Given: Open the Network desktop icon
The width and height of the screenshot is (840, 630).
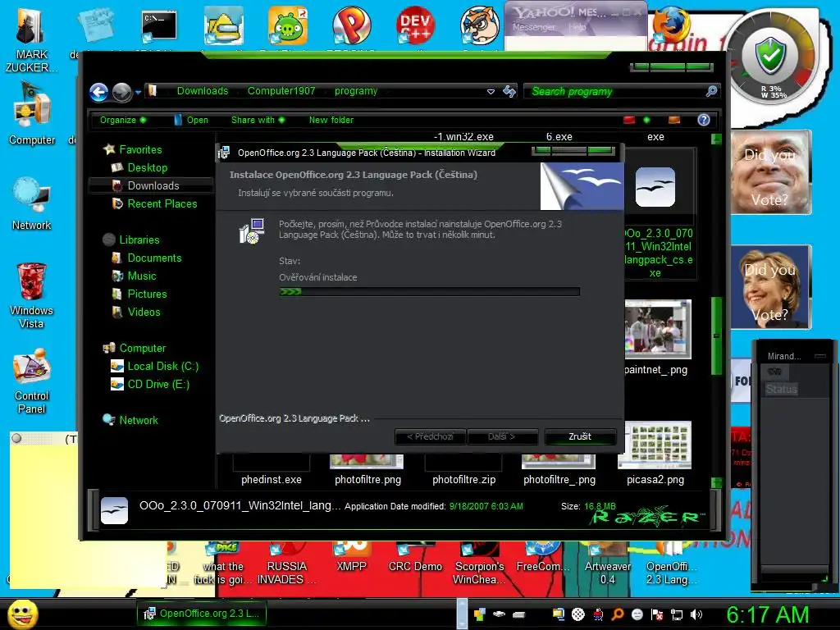Looking at the screenshot, I should 32,204.
